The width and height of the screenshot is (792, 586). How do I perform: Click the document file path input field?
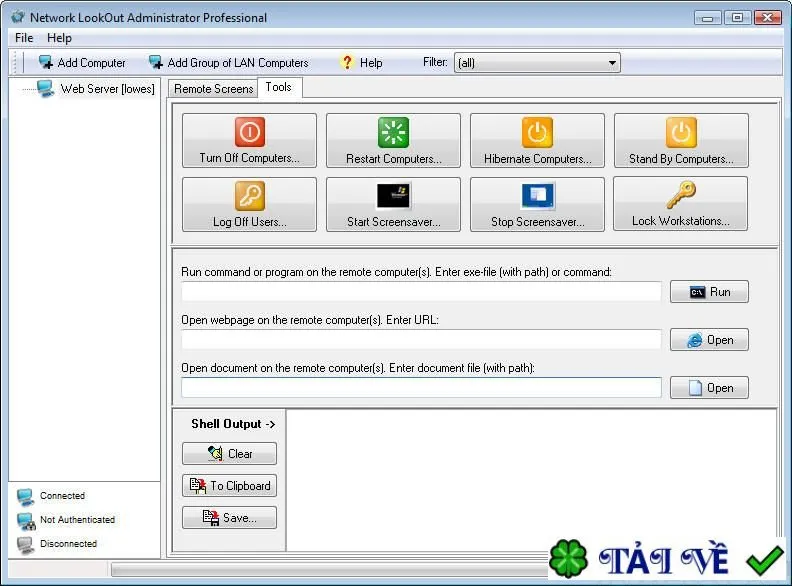(x=421, y=387)
